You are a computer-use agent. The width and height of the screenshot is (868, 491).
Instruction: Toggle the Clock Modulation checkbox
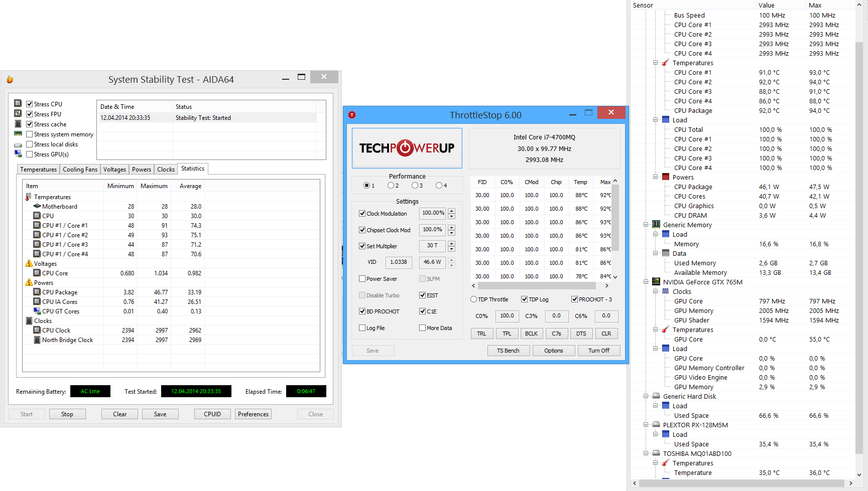(x=362, y=213)
